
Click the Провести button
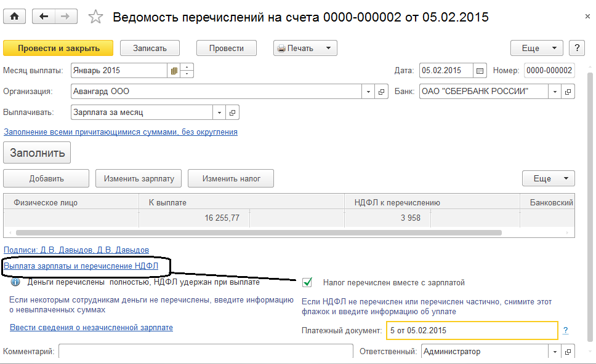pos(226,48)
